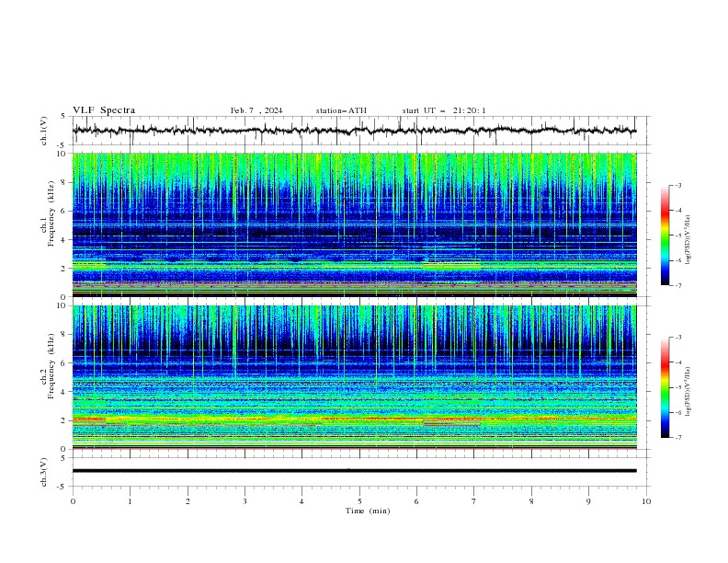Select the date text "Feb. 7 , 2024"
Image resolution: width=728 pixels, height=563 pixels.
pyautogui.click(x=256, y=110)
